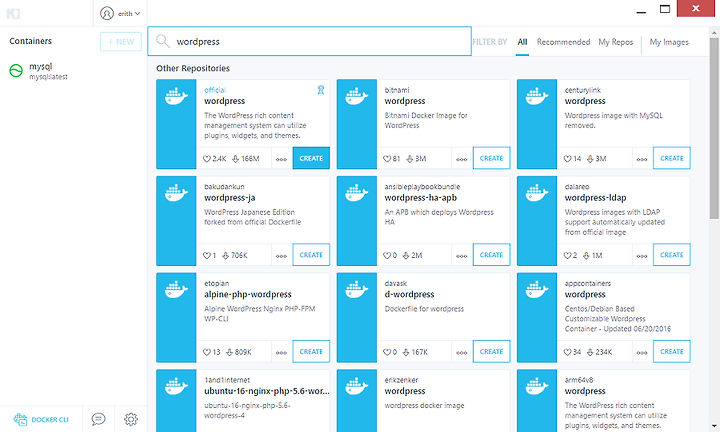Maximize the Kitematic window

(x=665, y=9)
